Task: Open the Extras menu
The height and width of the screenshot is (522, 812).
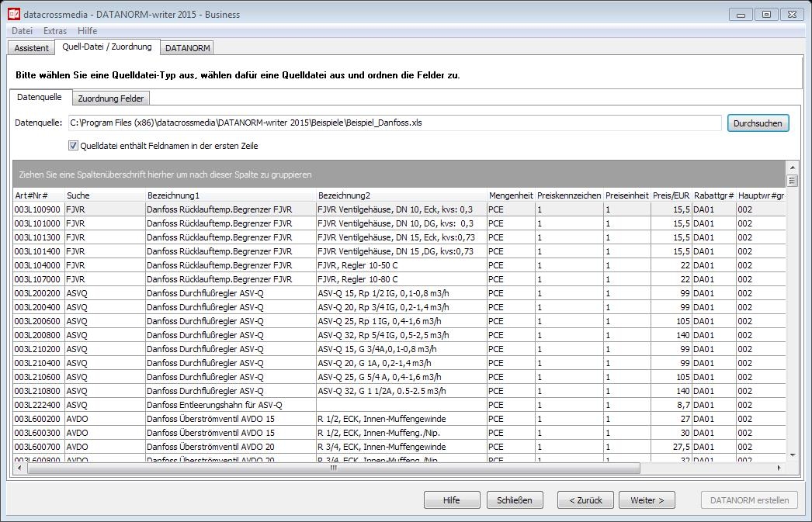Action: point(55,30)
